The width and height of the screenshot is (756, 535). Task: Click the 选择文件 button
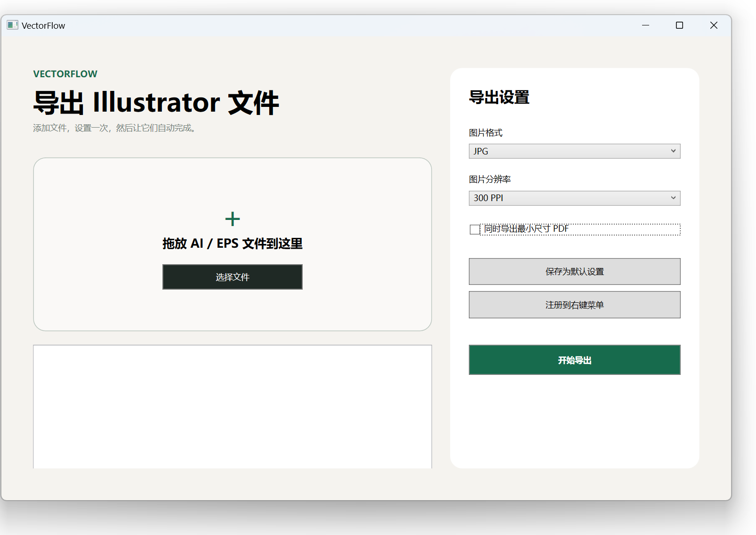[233, 277]
